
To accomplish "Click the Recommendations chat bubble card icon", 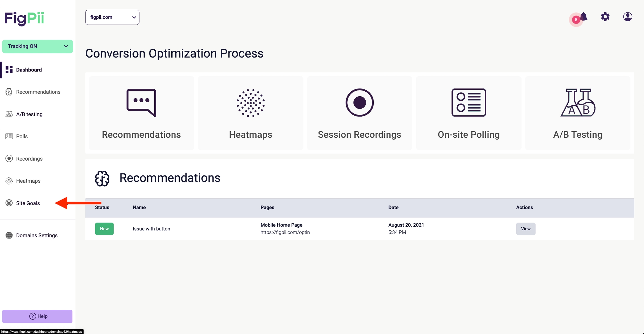I will click(x=141, y=103).
